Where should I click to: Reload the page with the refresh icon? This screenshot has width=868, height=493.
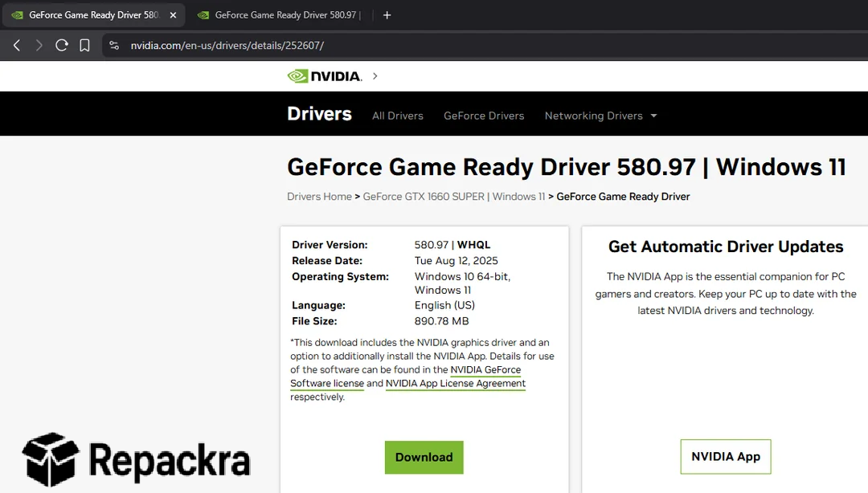(61, 46)
